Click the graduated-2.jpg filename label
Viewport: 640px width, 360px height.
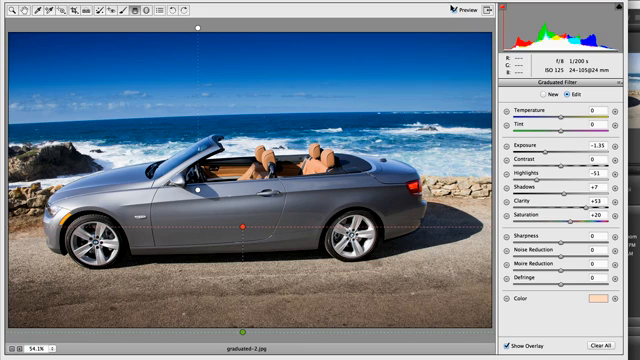(247, 349)
